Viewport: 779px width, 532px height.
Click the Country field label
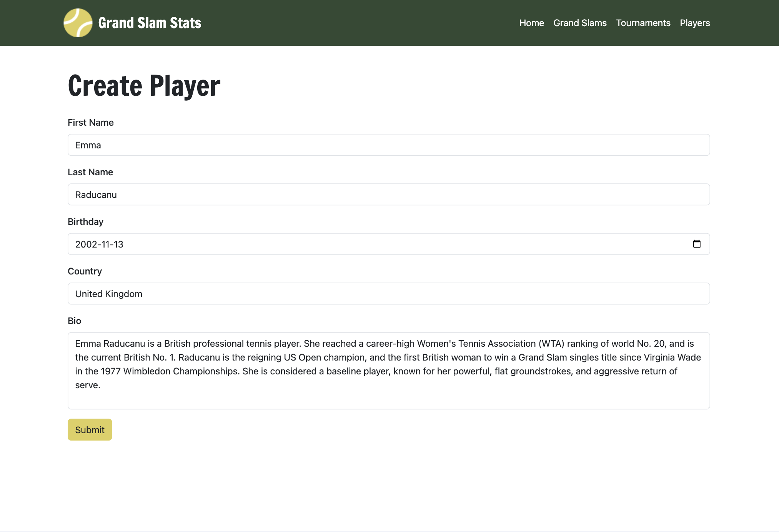coord(85,271)
